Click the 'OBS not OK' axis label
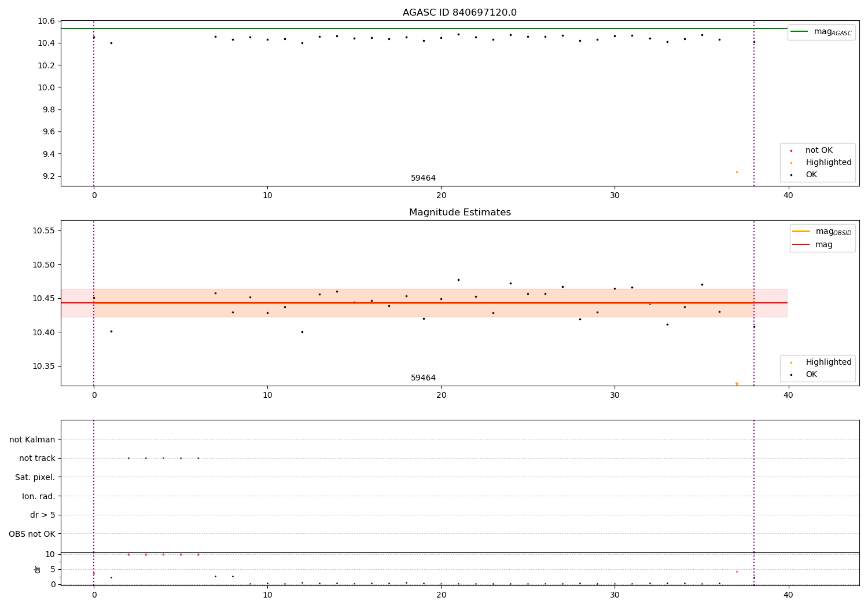Viewport: 868px width, 608px height. tap(32, 534)
